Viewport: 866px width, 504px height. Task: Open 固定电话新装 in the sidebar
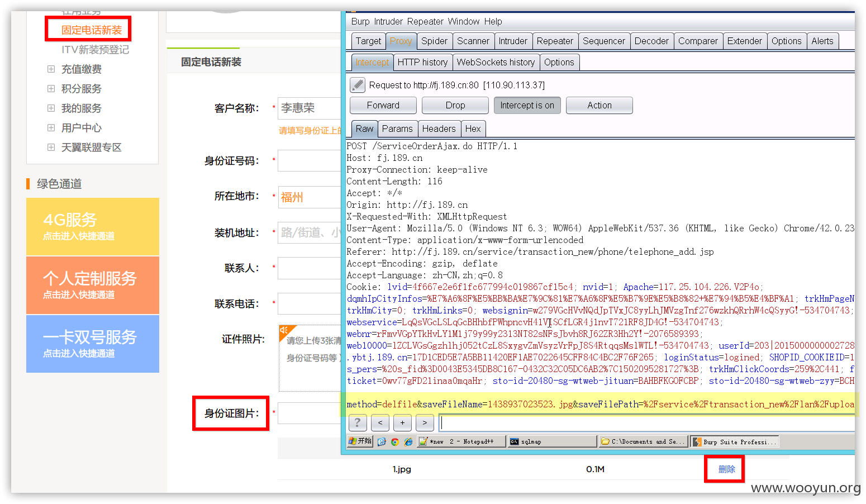point(92,30)
